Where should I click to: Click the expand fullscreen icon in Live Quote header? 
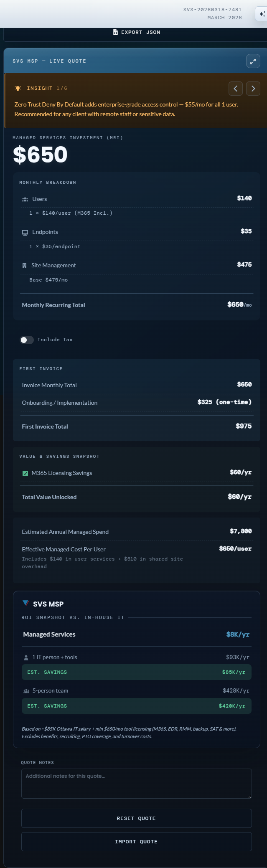tap(253, 61)
